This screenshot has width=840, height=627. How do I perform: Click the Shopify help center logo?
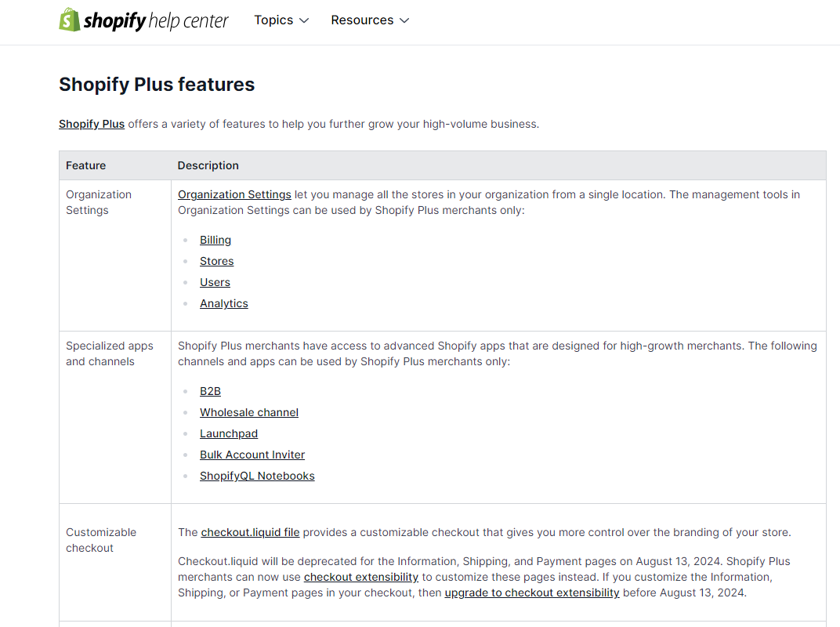click(x=143, y=20)
